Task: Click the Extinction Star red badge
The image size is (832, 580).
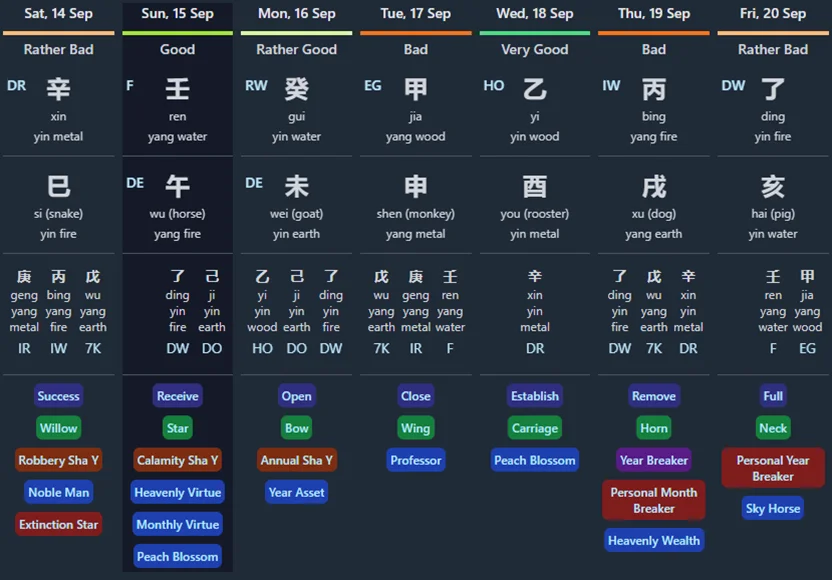Action: point(59,524)
